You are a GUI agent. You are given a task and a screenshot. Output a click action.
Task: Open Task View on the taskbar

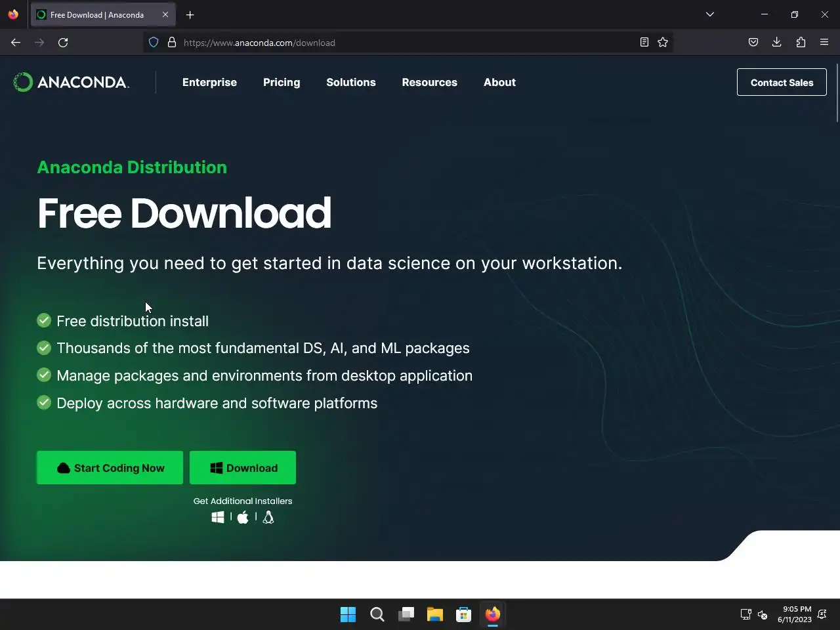pyautogui.click(x=406, y=614)
